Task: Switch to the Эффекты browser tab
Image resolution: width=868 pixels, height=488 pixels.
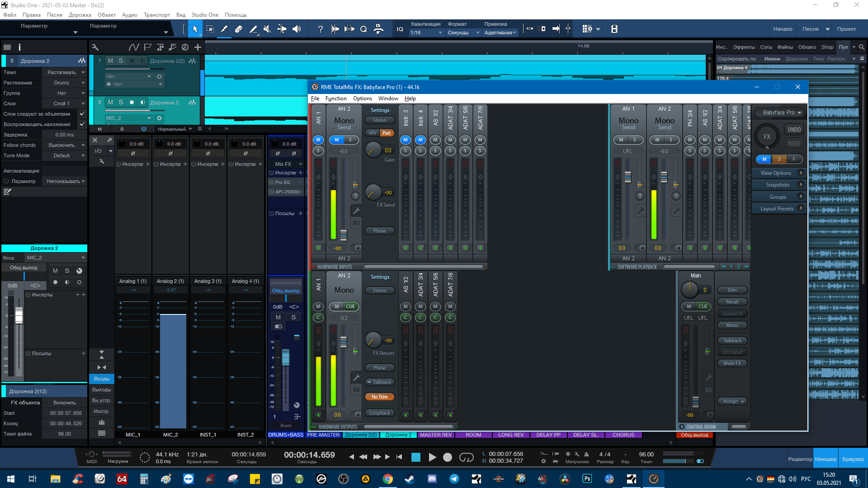Action: click(x=744, y=47)
